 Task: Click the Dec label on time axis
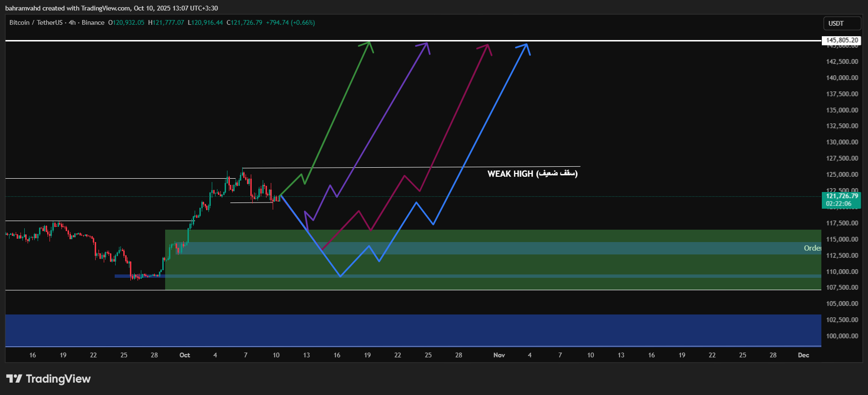point(803,355)
